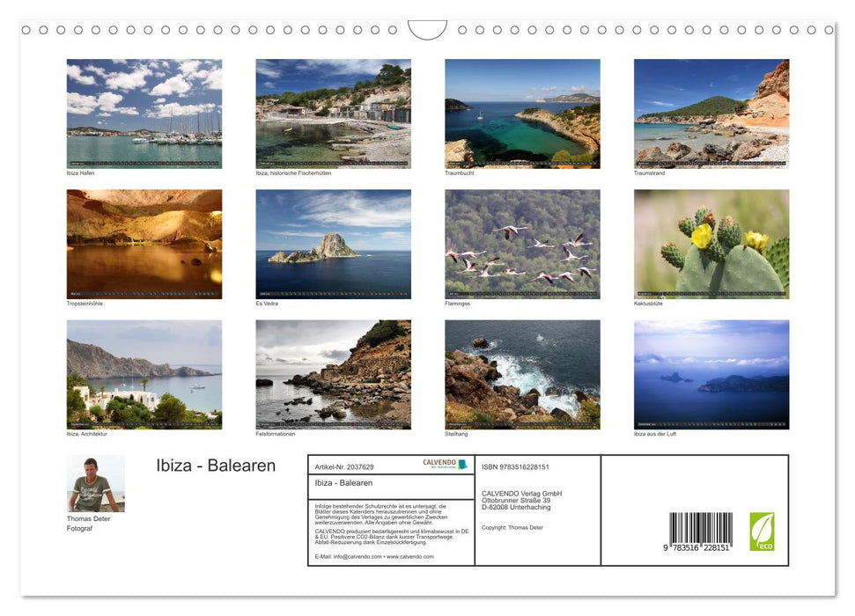Open the Ibiza Architektur preview
The width and height of the screenshot is (855, 616).
(144, 375)
